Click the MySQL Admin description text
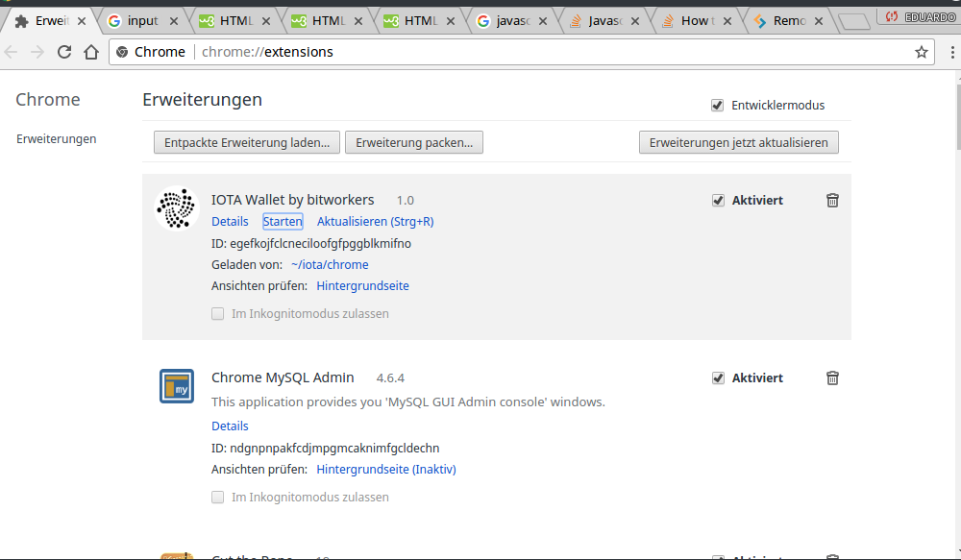The height and width of the screenshot is (560, 961). 408,402
